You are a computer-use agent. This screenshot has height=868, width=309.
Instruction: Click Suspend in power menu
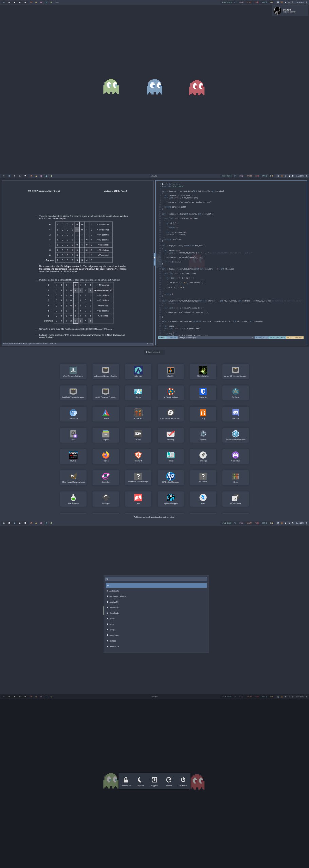pyautogui.click(x=140, y=782)
